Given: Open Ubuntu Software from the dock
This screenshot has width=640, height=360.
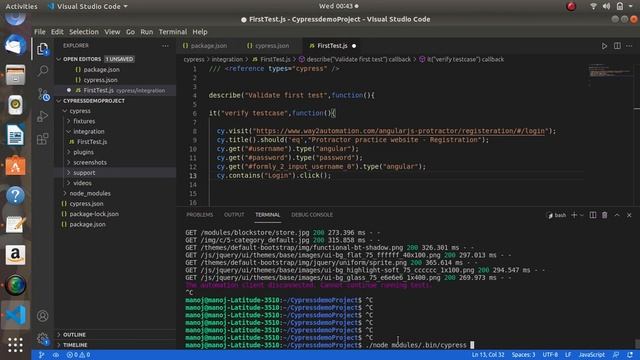Looking at the screenshot, I should click(x=16, y=166).
